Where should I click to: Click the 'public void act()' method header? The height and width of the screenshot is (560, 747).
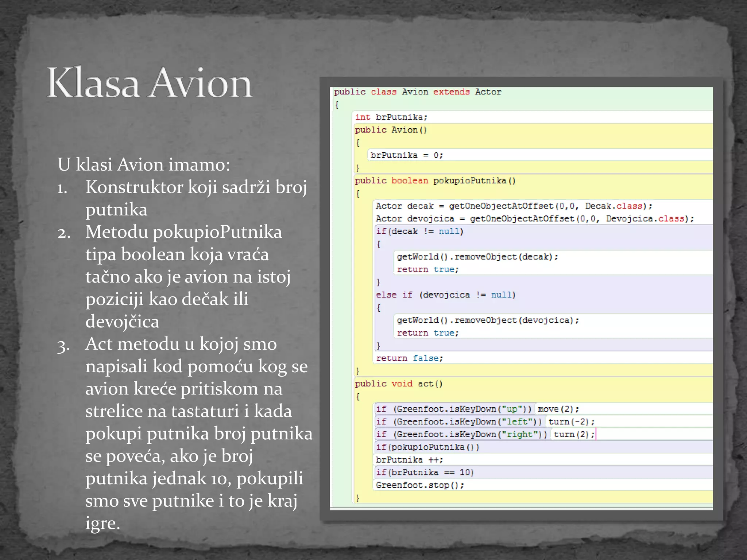pyautogui.click(x=399, y=384)
